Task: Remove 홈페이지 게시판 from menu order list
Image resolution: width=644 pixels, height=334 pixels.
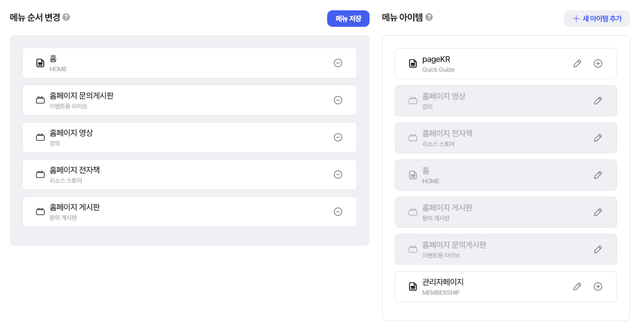Action: tap(338, 212)
